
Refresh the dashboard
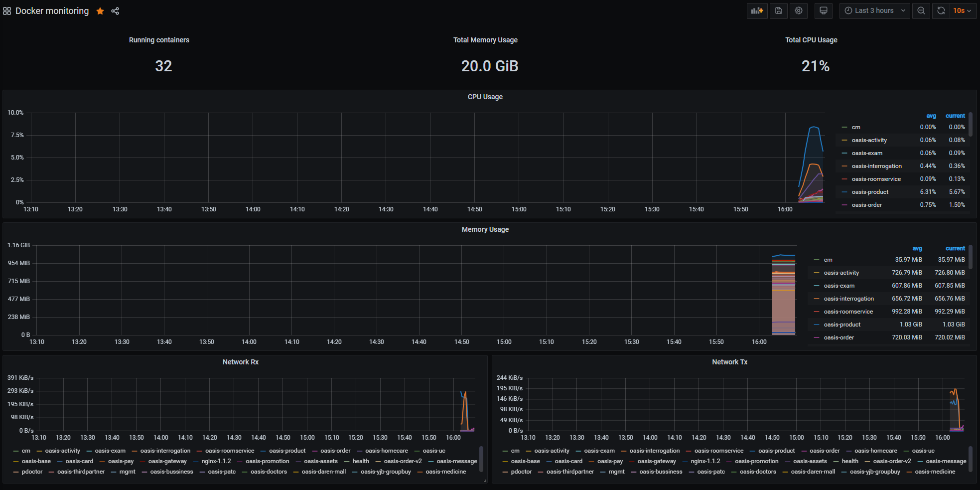[x=941, y=10]
